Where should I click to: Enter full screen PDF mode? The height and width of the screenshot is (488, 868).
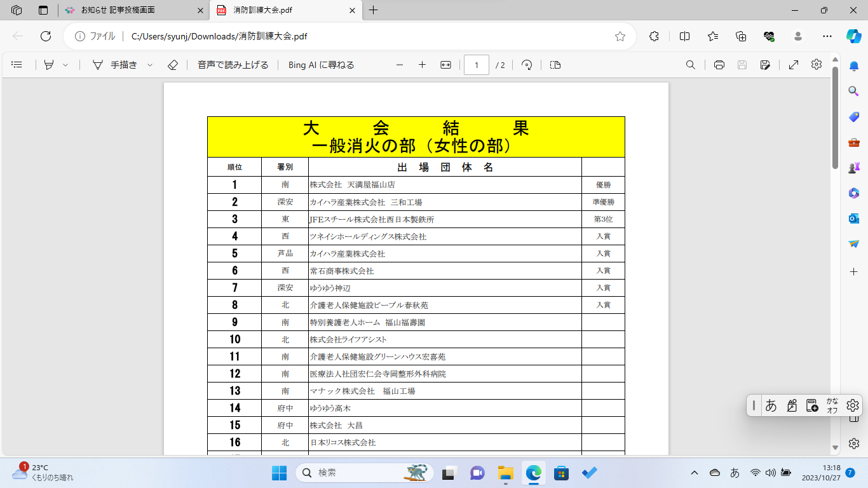[x=794, y=65]
